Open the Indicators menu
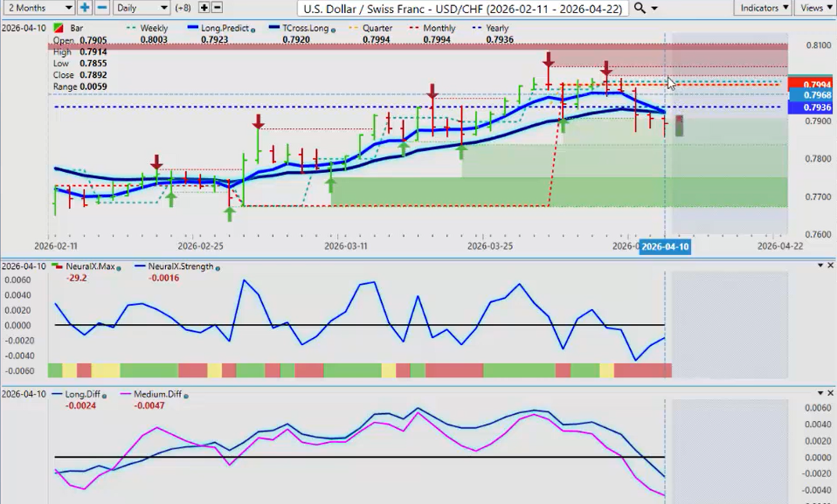 pyautogui.click(x=763, y=8)
